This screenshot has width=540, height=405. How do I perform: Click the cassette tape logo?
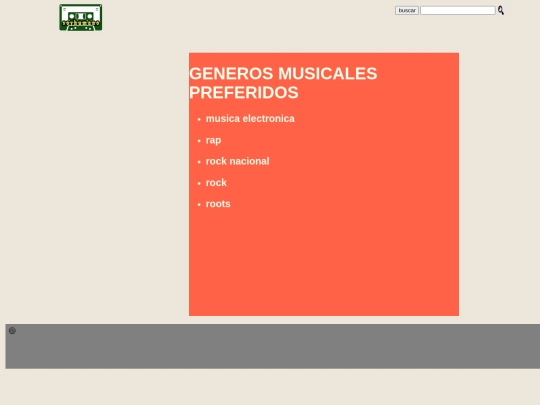tap(81, 18)
